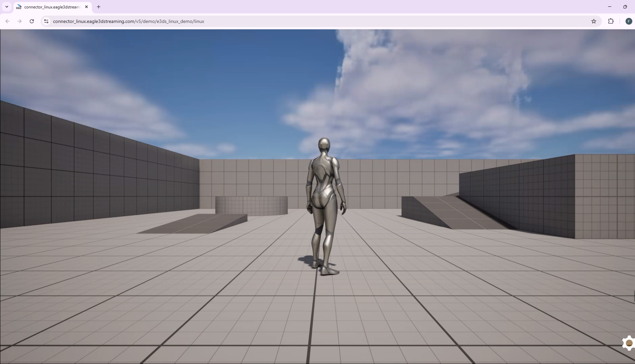Restore the browser window size
Screen dimensions: 635x364
(625, 6)
